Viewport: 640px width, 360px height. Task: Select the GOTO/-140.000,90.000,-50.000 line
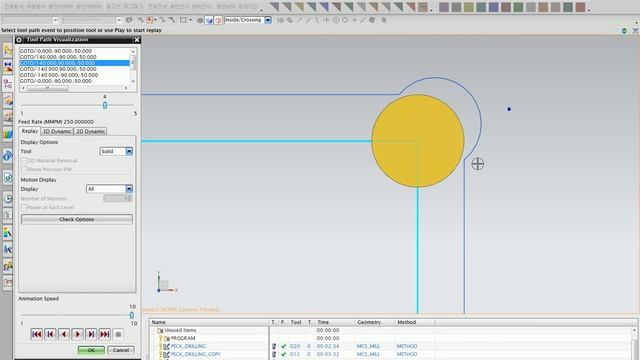point(74,69)
